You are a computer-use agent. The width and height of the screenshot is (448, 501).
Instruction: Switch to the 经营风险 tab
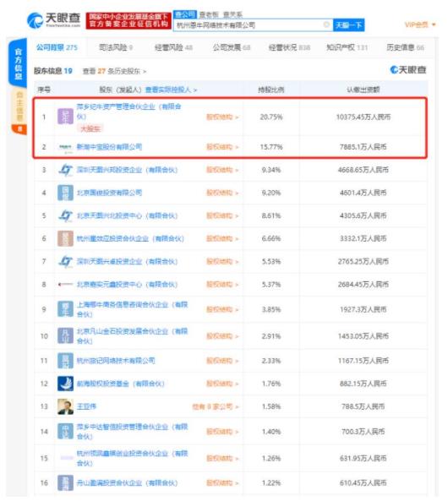pyautogui.click(x=173, y=47)
